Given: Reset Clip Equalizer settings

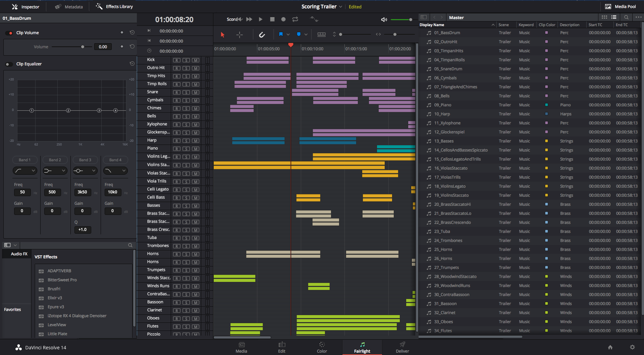Looking at the screenshot, I should point(132,64).
